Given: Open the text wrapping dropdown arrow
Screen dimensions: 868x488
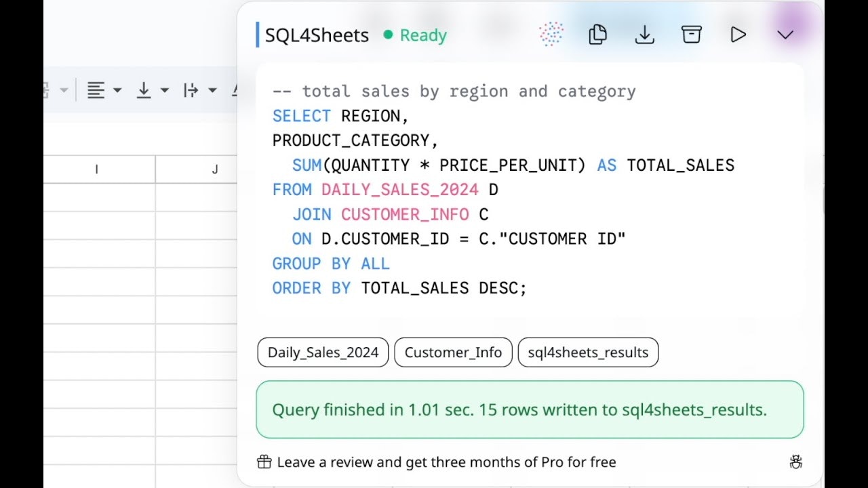Looking at the screenshot, I should point(212,90).
